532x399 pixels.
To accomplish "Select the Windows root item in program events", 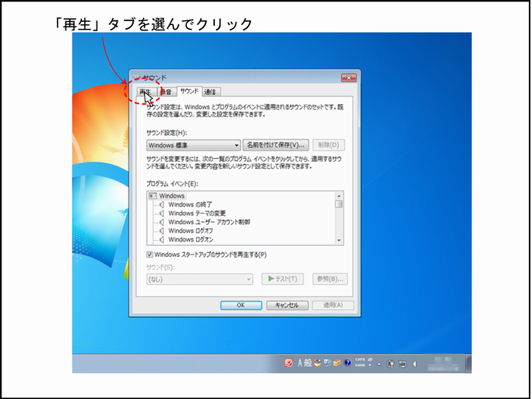I will [x=172, y=196].
